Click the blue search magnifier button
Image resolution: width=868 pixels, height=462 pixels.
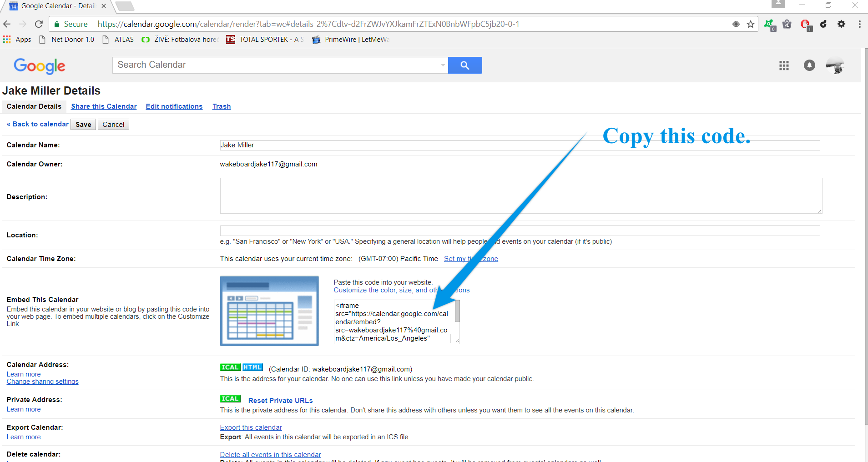[x=465, y=65]
